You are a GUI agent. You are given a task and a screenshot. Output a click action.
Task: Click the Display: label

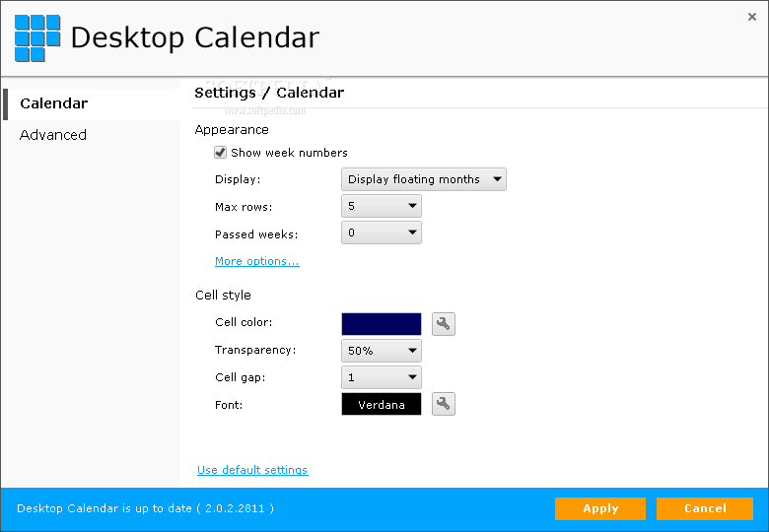point(238,179)
